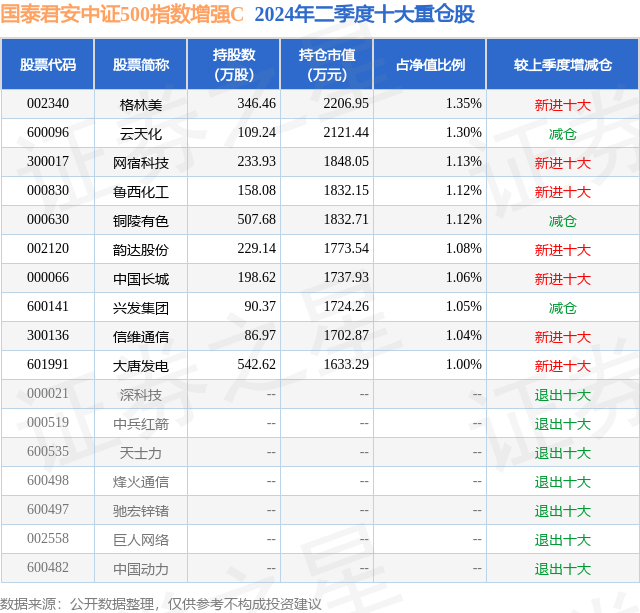Screen dimensions: 640x613
Task: Click market value 1832.15
Action: click(346, 191)
